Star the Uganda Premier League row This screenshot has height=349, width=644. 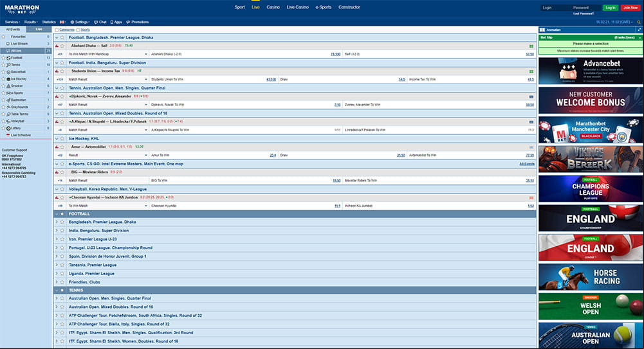[62, 274]
